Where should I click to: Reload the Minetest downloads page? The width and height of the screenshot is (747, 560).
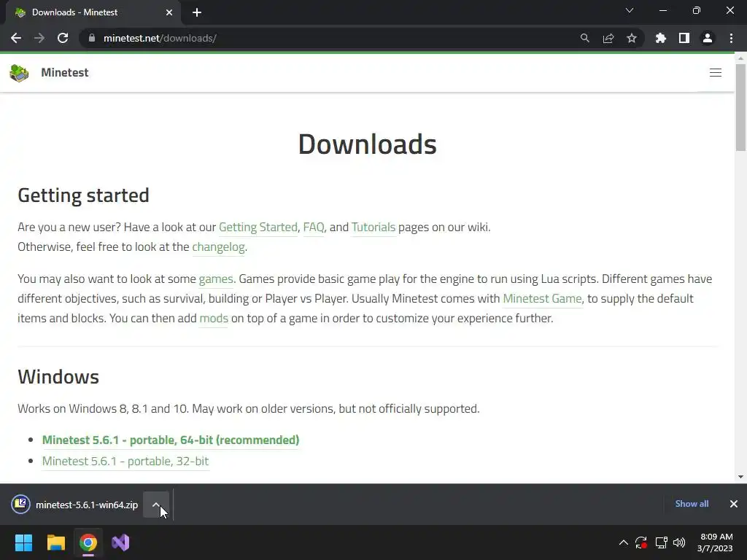pos(63,38)
